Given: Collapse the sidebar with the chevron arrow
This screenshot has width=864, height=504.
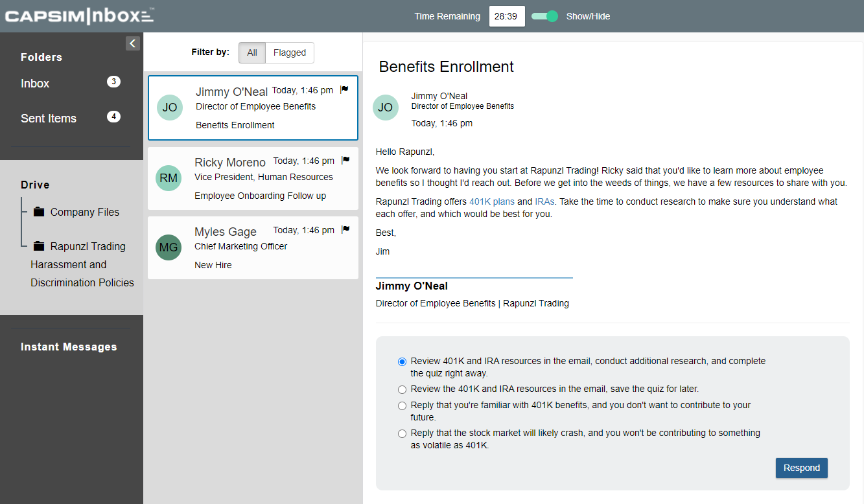Looking at the screenshot, I should pyautogui.click(x=133, y=43).
